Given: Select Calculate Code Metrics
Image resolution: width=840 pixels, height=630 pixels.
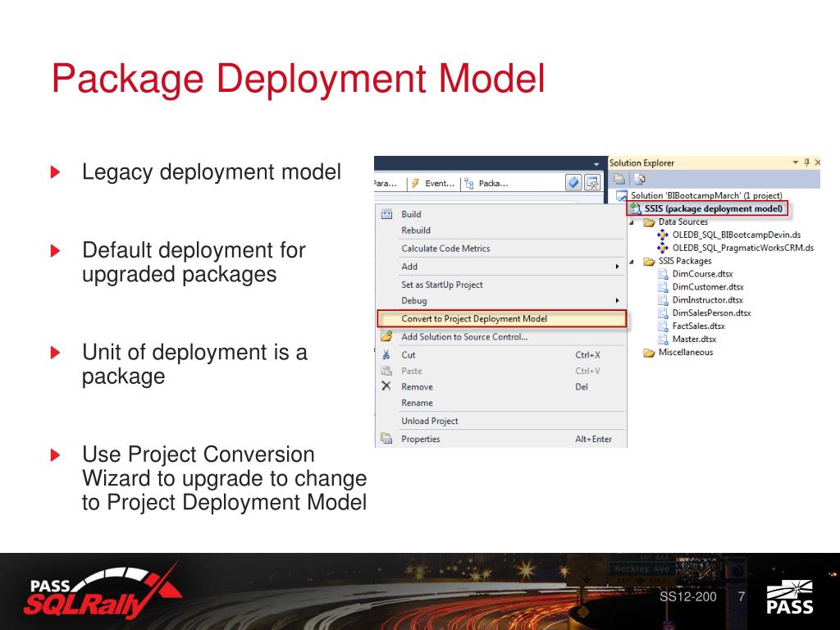Looking at the screenshot, I should [501, 248].
